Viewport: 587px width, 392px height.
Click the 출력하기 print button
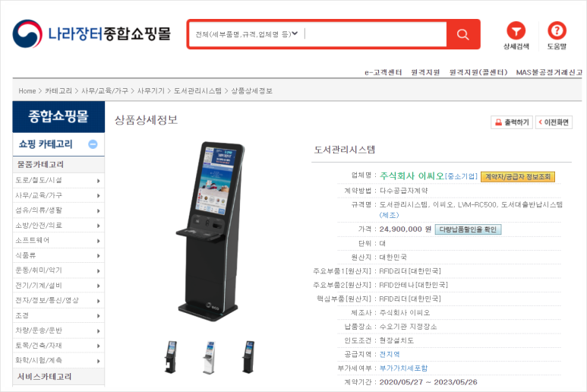(x=512, y=122)
